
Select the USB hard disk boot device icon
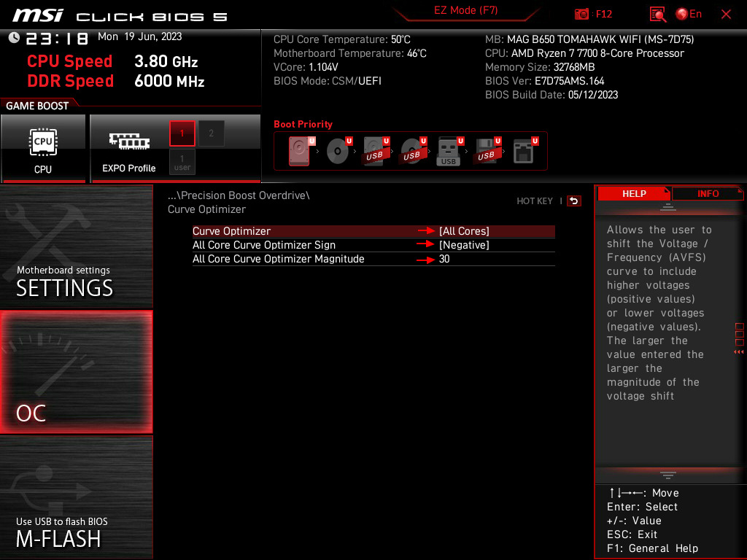tap(376, 151)
